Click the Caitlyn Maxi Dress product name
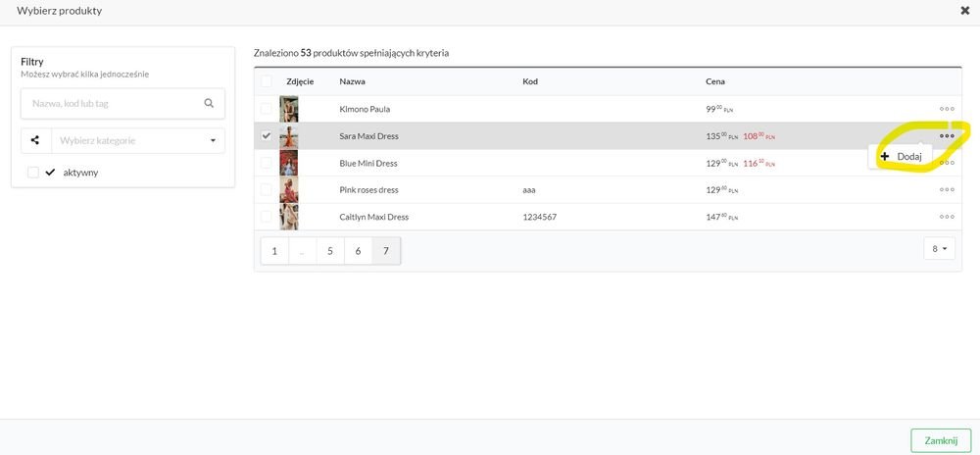Viewport: 980px width, 455px height. [373, 217]
